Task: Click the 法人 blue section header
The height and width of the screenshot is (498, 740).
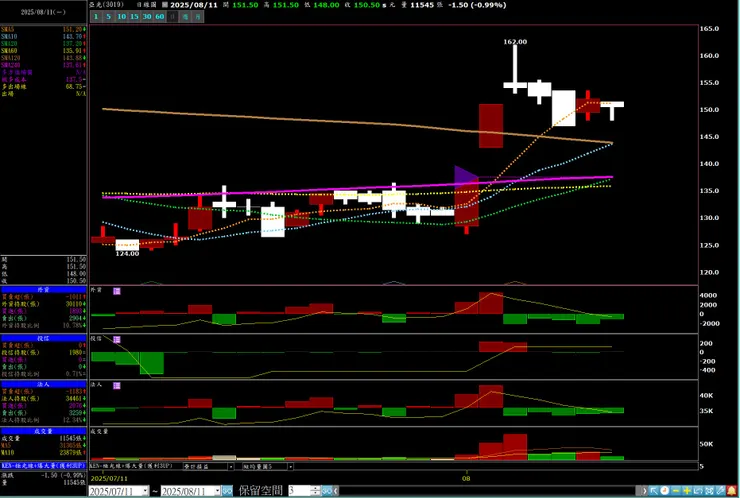Action: coord(43,384)
